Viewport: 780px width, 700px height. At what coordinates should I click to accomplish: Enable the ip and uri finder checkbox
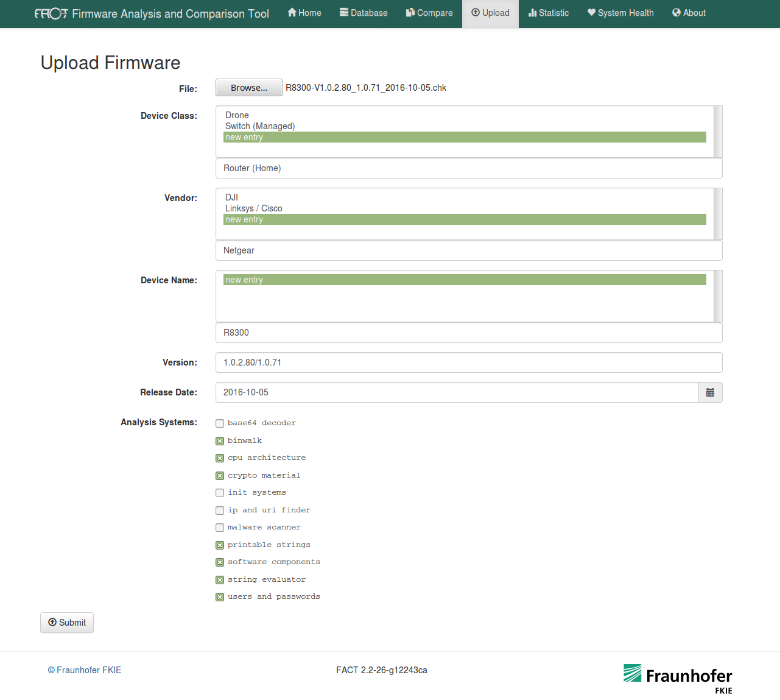click(220, 511)
